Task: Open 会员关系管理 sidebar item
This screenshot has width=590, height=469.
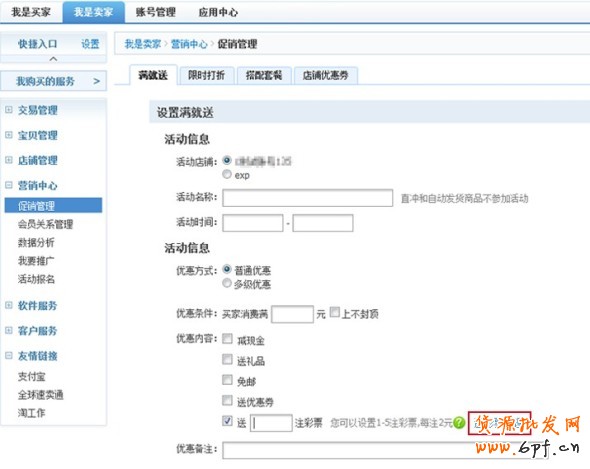Action: 46,224
